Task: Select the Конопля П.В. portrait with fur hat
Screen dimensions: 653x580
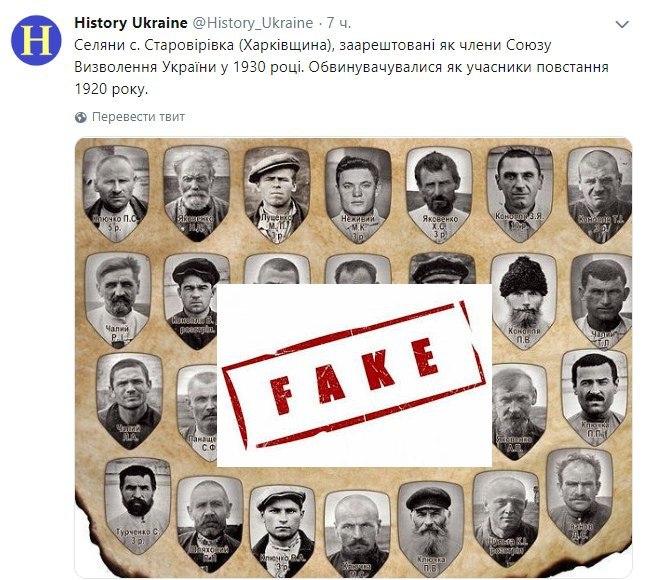Action: tap(524, 301)
